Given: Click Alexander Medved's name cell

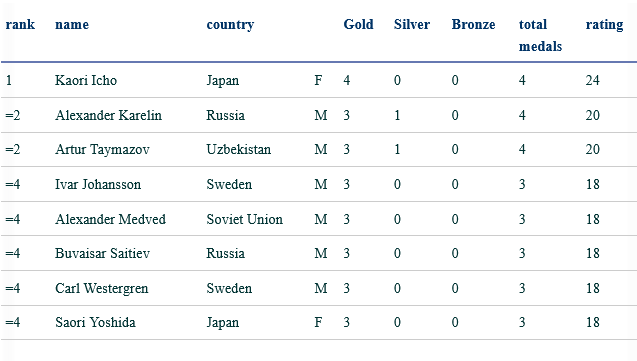Looking at the screenshot, I should 110,219.
